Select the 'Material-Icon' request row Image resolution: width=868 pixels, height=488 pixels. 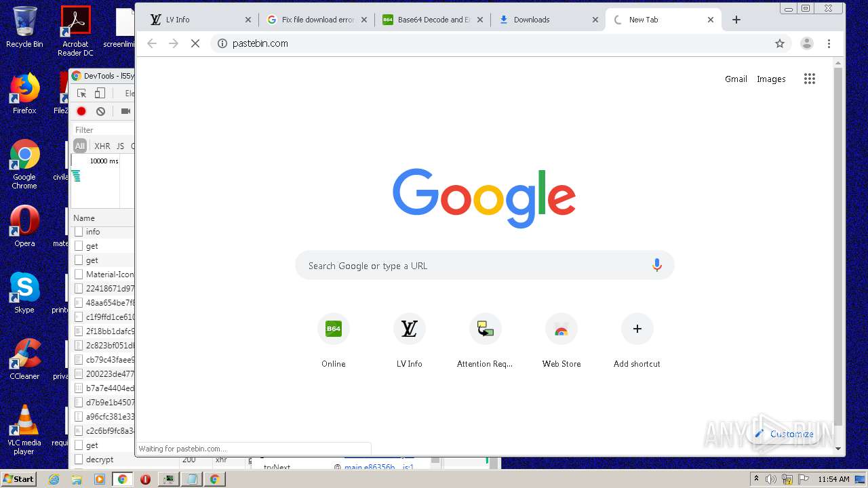(102, 274)
